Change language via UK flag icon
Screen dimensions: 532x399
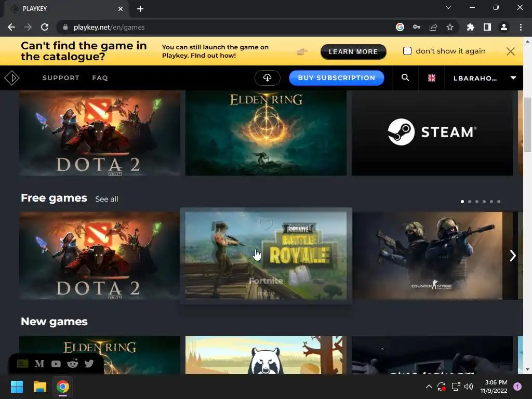[432, 78]
